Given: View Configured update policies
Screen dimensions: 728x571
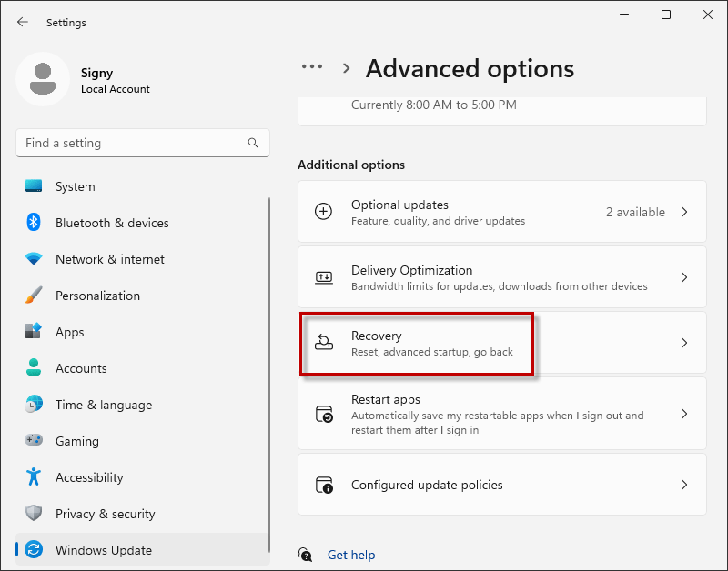Looking at the screenshot, I should pos(502,485).
